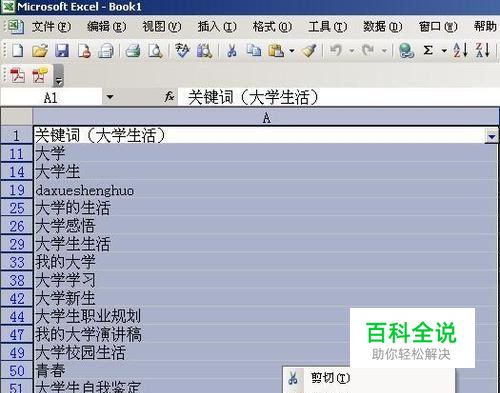Open the Redo history dropdown arrow
500x393 pixels.
[384, 51]
